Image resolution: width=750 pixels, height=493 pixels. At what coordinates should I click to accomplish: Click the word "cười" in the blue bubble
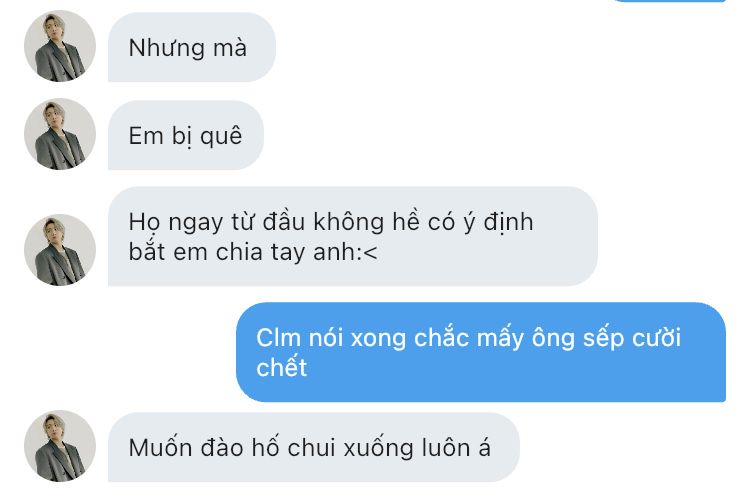click(x=656, y=338)
